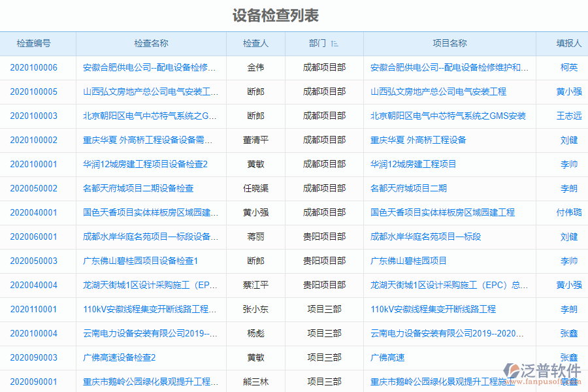
Task: Open 广东佛山碧桂园项目设备检查1 record
Action: [139, 261]
